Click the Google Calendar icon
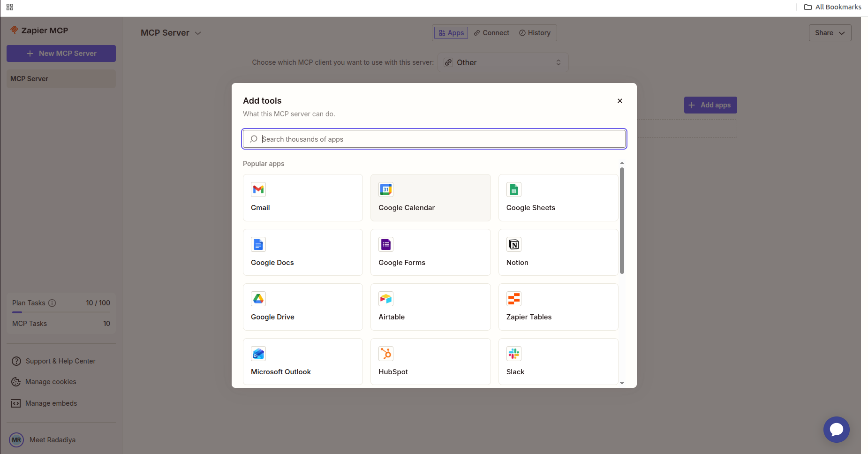The image size is (868, 454). [x=386, y=189]
